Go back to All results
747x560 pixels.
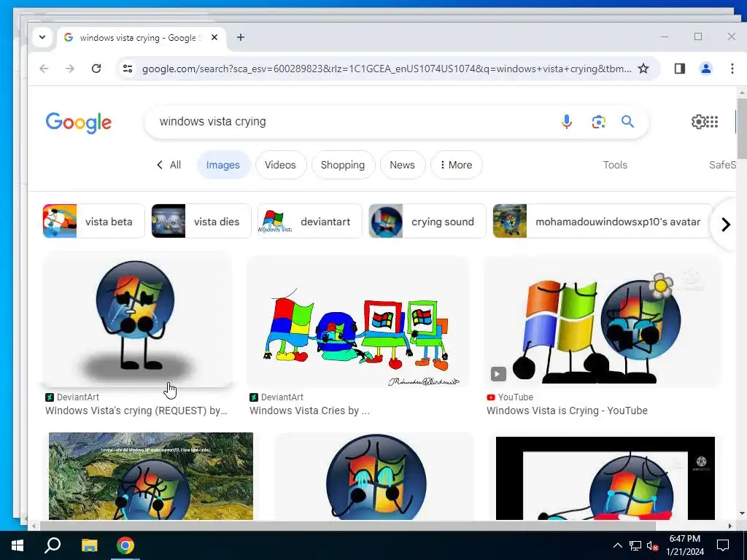(169, 165)
